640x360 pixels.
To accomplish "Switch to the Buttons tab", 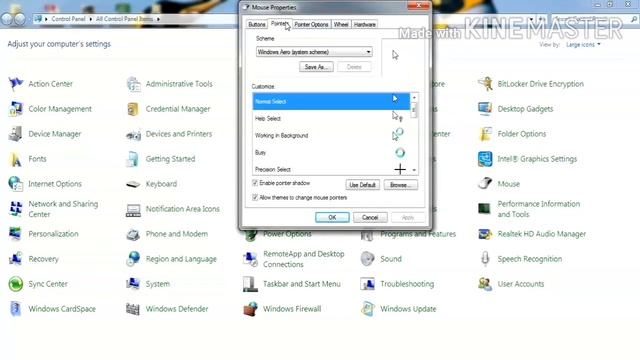I will [x=257, y=24].
